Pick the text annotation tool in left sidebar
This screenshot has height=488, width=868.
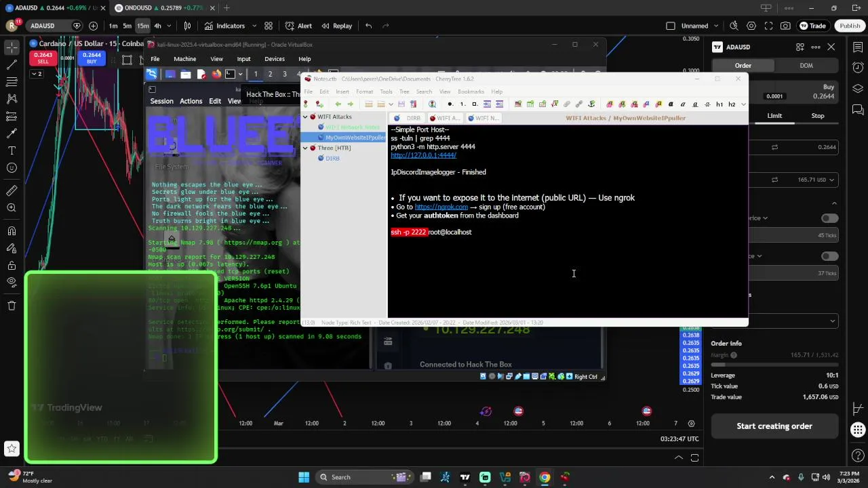12,150
